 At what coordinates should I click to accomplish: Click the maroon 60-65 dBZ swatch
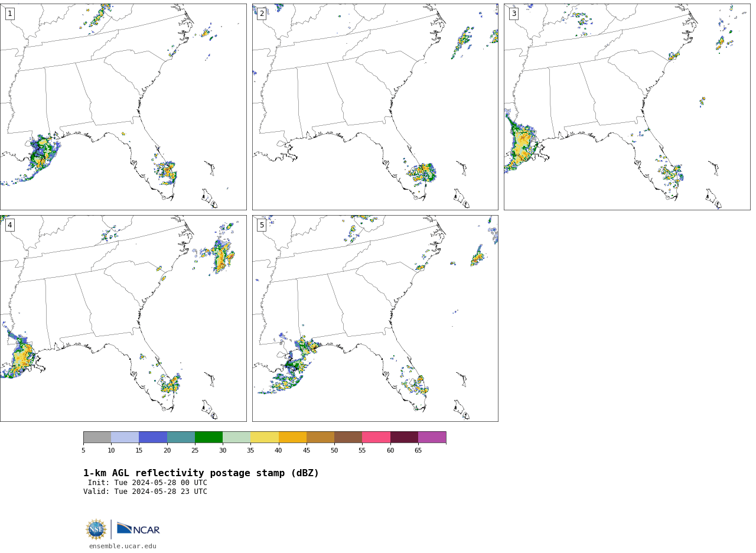[x=404, y=437]
